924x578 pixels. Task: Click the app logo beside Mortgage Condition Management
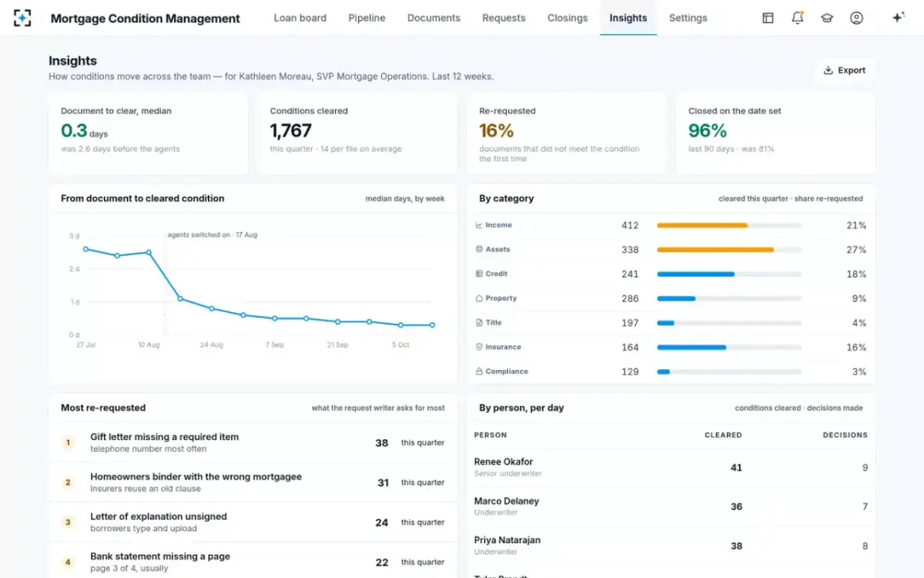pos(22,18)
